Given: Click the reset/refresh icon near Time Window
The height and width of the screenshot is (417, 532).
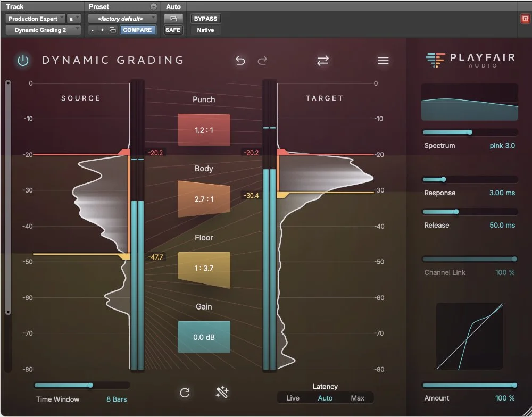Looking at the screenshot, I should (x=185, y=393).
